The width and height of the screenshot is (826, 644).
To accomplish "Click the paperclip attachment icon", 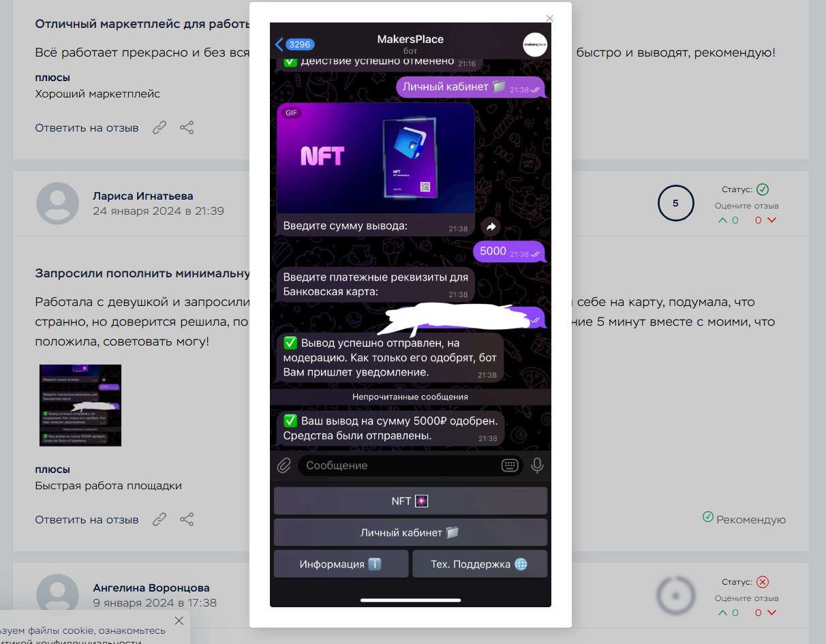I will [284, 466].
